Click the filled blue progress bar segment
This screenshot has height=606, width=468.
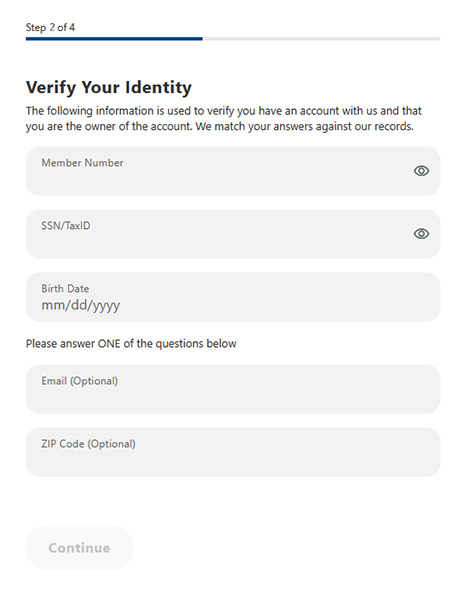click(114, 39)
